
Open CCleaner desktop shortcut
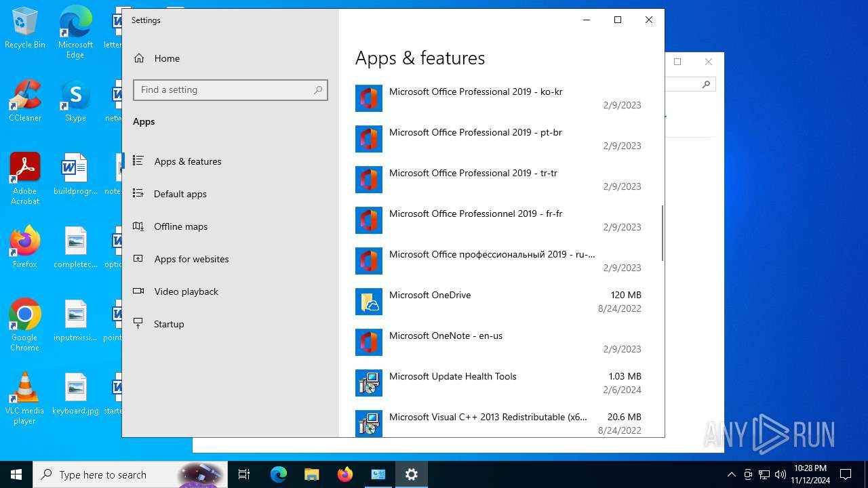[x=25, y=102]
